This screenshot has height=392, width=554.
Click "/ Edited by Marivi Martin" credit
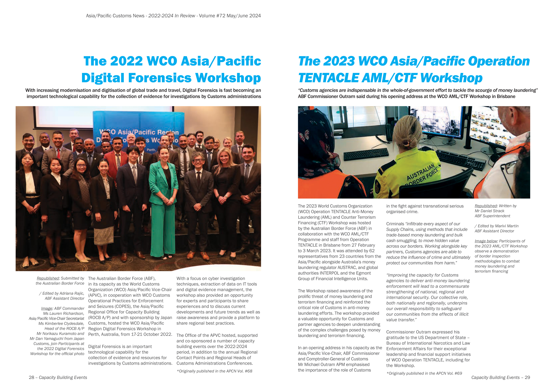pos(497,226)
